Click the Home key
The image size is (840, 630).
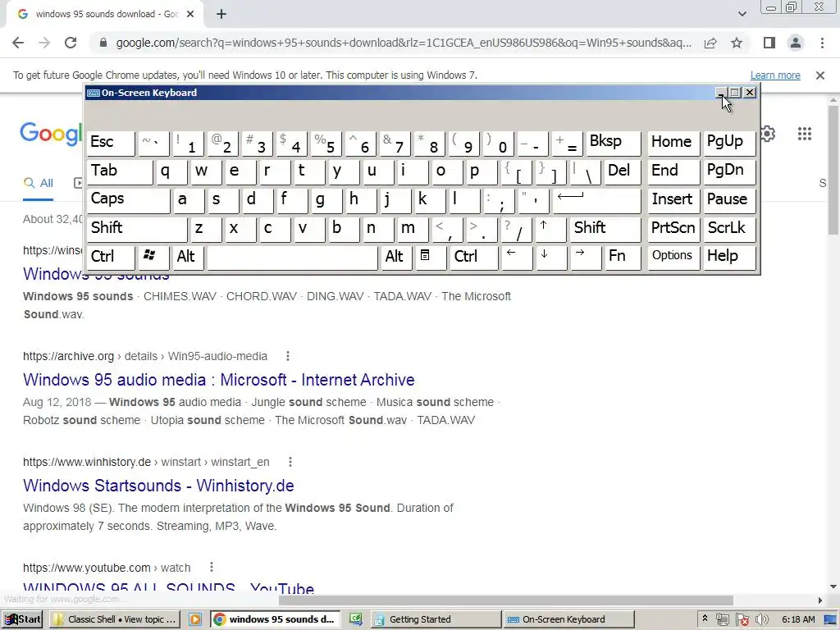[673, 143]
